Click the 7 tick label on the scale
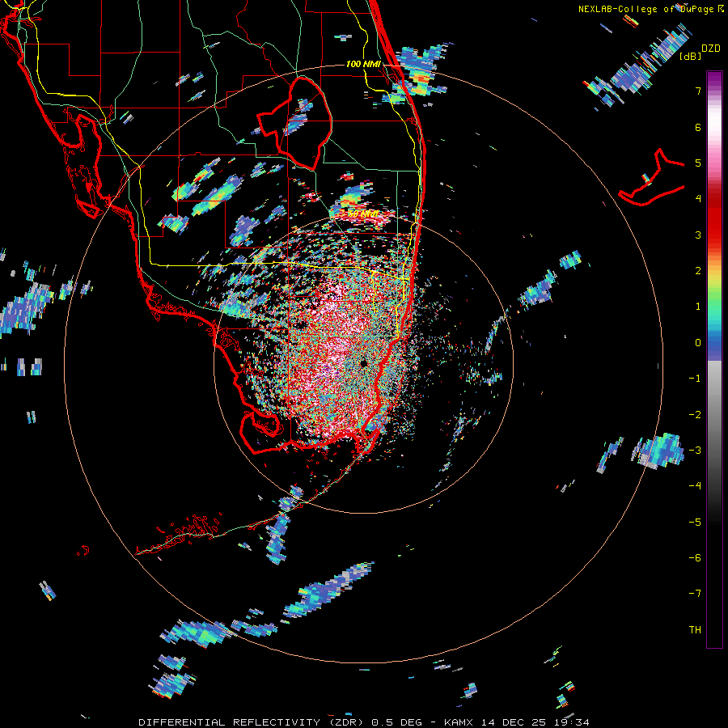The image size is (728, 728). click(x=698, y=91)
